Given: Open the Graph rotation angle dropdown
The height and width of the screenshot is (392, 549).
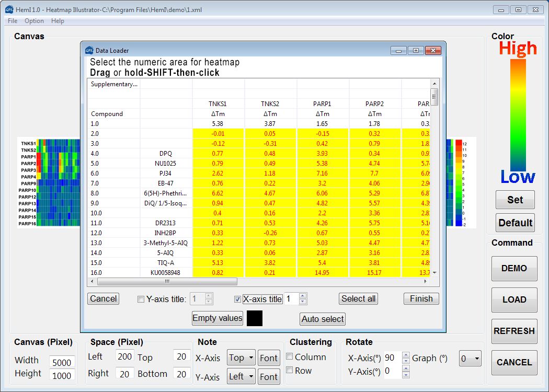Looking at the screenshot, I should click(470, 359).
